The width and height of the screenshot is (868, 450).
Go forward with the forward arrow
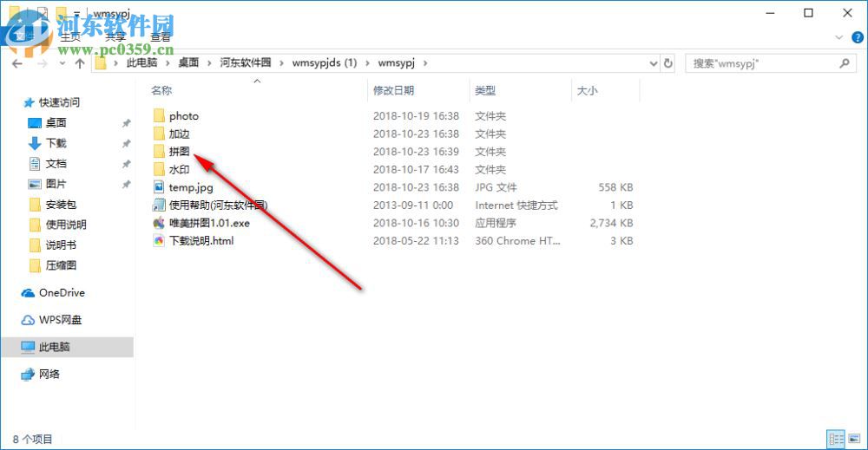tap(42, 63)
